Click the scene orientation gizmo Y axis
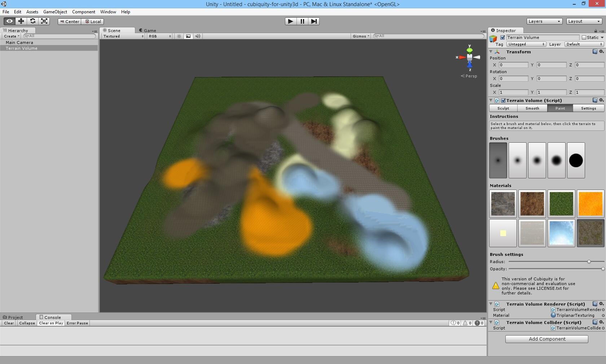This screenshot has width=606, height=364. click(470, 49)
